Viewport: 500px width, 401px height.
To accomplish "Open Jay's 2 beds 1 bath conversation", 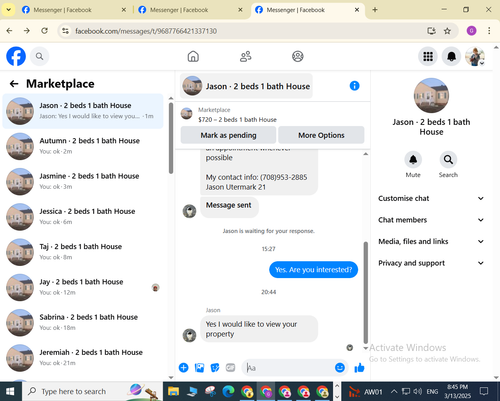I will pyautogui.click(x=83, y=287).
